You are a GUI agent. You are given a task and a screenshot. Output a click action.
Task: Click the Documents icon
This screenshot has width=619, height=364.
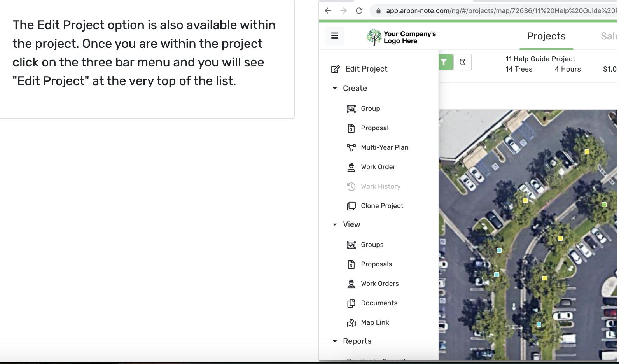click(351, 303)
